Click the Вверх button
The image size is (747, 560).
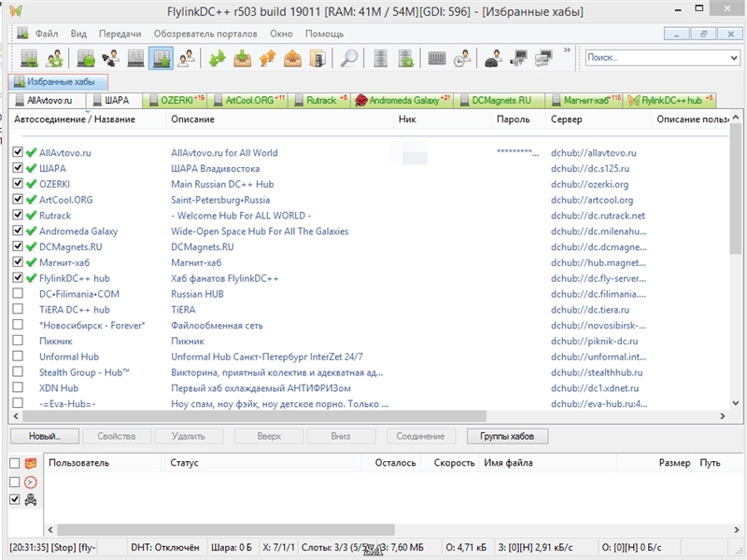click(269, 436)
